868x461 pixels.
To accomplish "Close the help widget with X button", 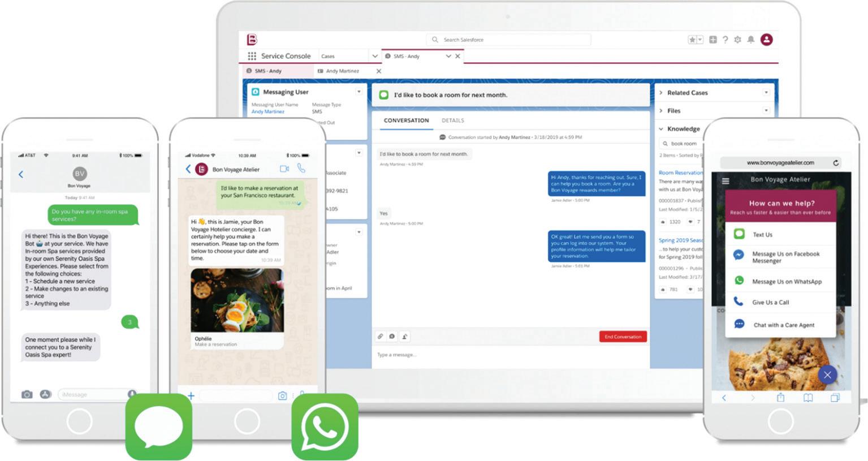I will (828, 374).
